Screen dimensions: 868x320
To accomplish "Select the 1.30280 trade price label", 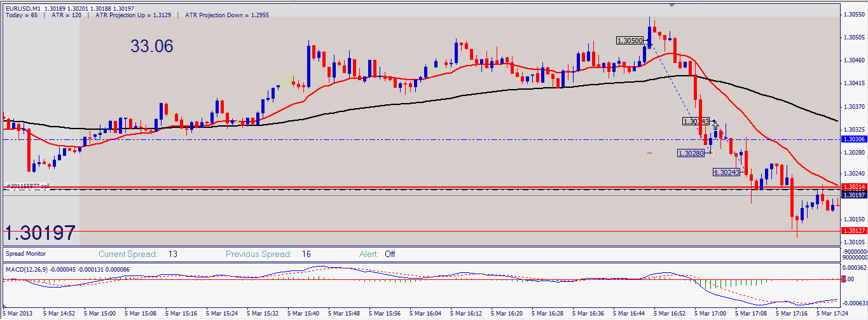I will tap(691, 153).
